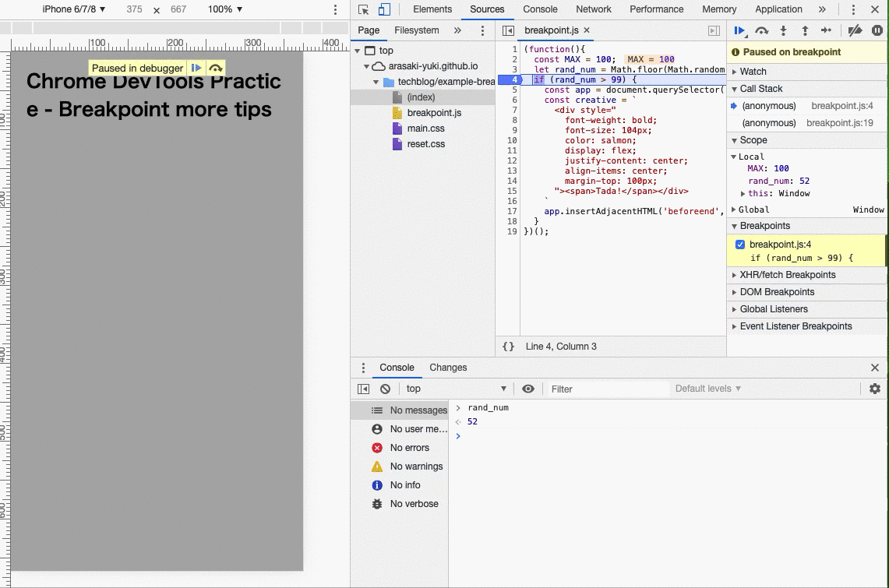Toggle the device toolbar icon

pos(384,9)
